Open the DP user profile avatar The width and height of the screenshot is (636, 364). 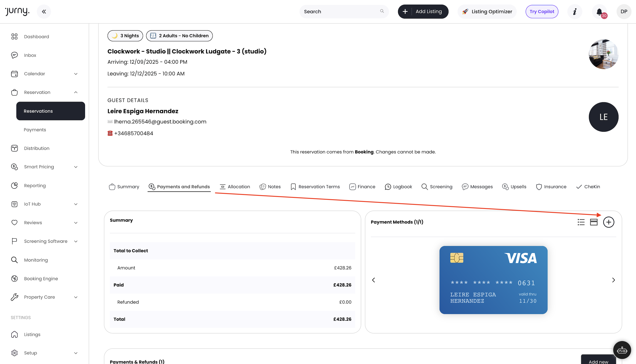point(624,12)
